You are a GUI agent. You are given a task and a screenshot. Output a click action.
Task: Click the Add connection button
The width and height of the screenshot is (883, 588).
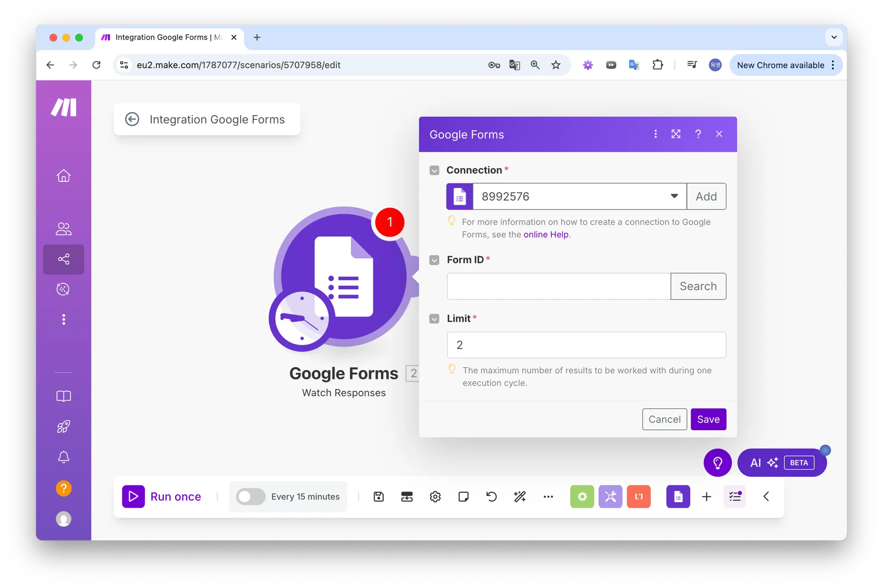[x=706, y=197]
